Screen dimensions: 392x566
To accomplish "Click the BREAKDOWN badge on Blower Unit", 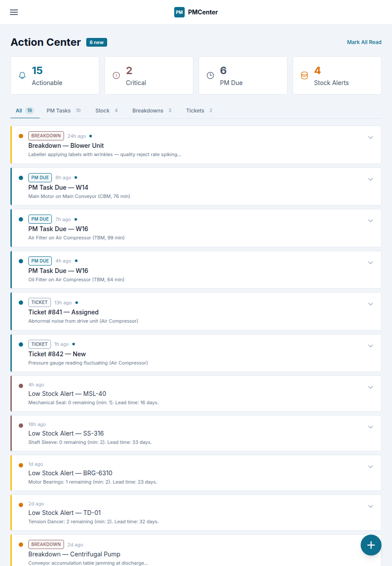I will pos(46,136).
